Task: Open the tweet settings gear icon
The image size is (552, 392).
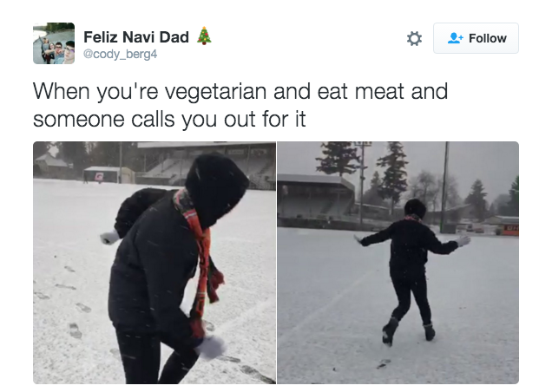Action: coord(414,38)
